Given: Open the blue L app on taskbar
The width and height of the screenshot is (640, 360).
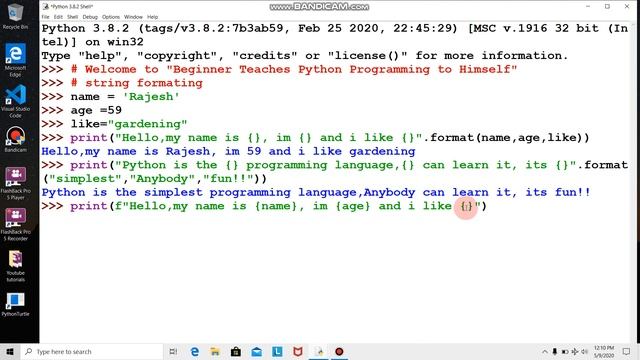Looking at the screenshot, I should (277, 351).
